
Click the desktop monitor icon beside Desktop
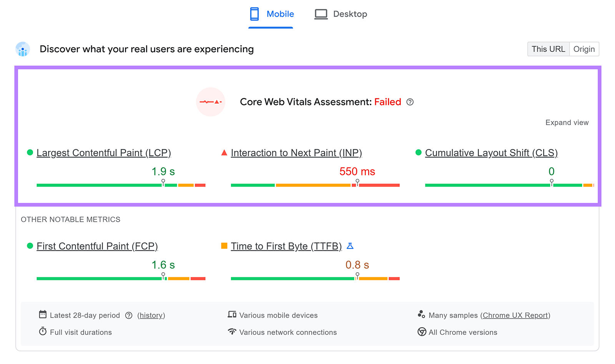tap(321, 13)
